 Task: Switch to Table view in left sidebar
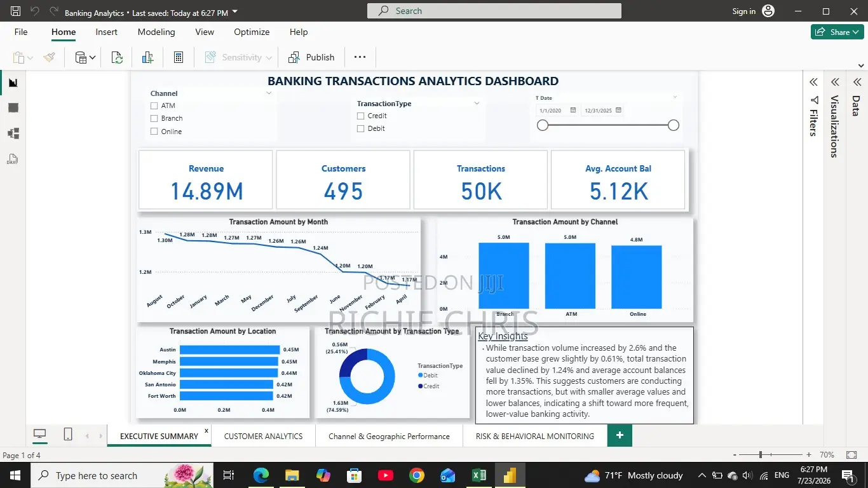[13, 108]
